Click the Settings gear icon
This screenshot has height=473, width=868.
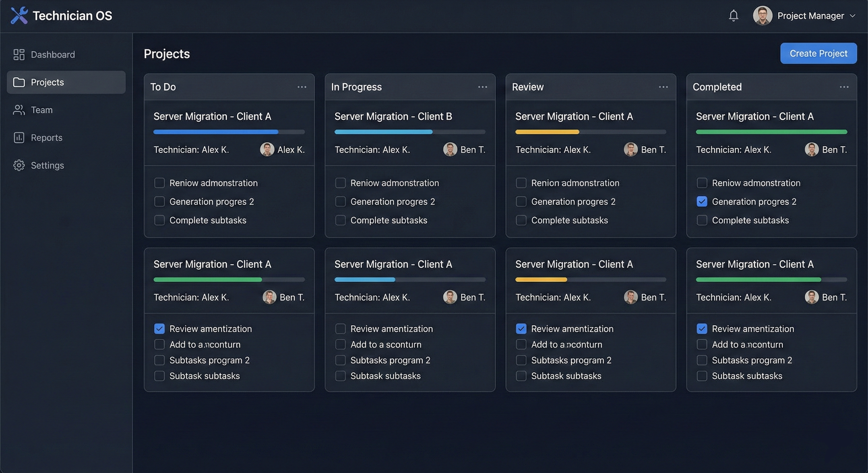[x=19, y=165]
